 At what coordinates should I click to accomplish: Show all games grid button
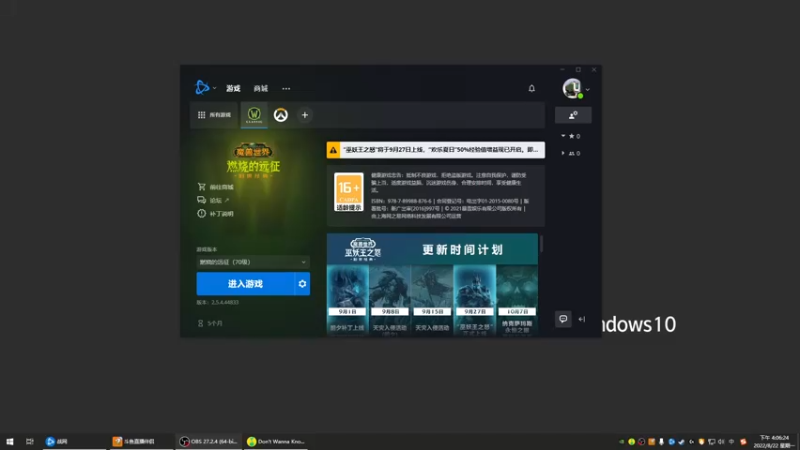(214, 115)
